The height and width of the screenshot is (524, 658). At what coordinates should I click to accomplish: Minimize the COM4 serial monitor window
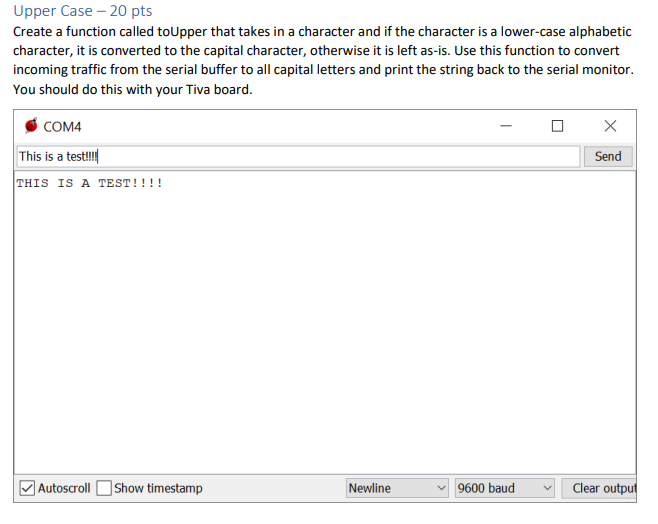[x=506, y=126]
